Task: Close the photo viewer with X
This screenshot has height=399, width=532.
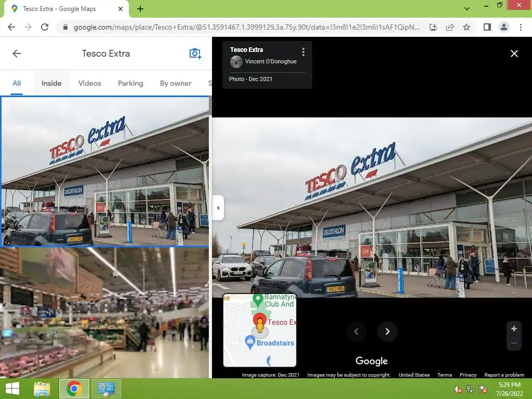Action: (514, 54)
